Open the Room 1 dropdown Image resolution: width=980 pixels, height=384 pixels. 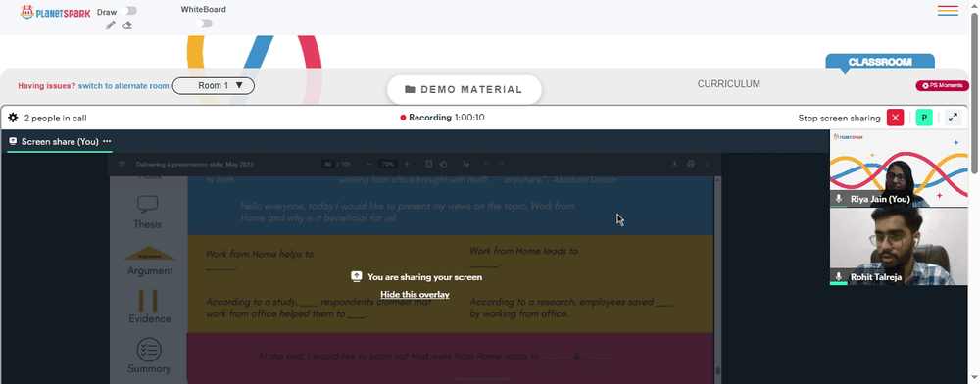click(x=213, y=85)
